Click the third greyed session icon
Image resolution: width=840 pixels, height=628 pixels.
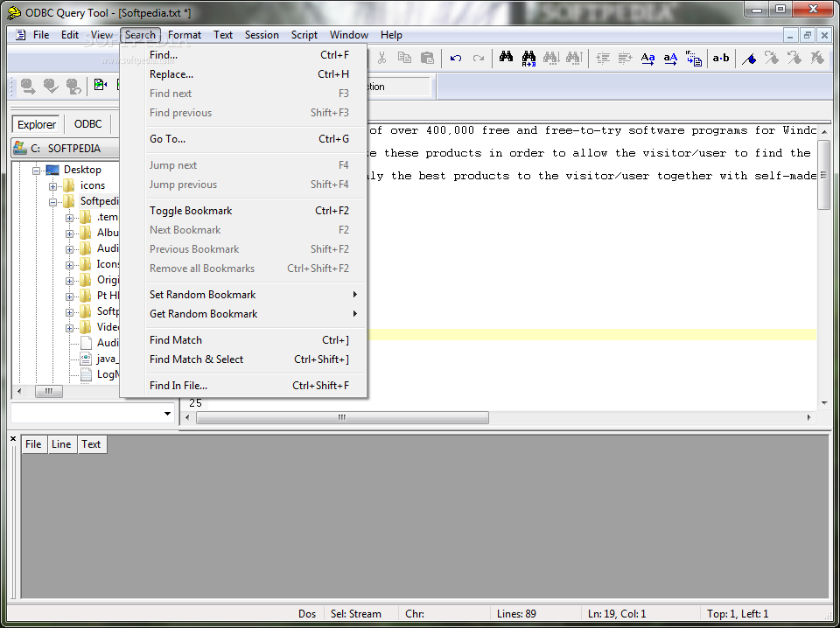pyautogui.click(x=73, y=87)
